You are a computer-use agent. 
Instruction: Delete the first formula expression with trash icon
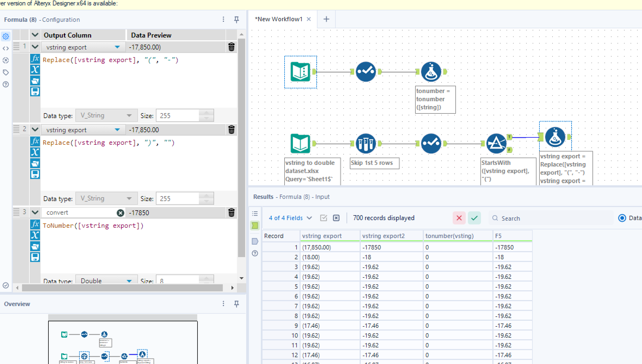(x=231, y=47)
